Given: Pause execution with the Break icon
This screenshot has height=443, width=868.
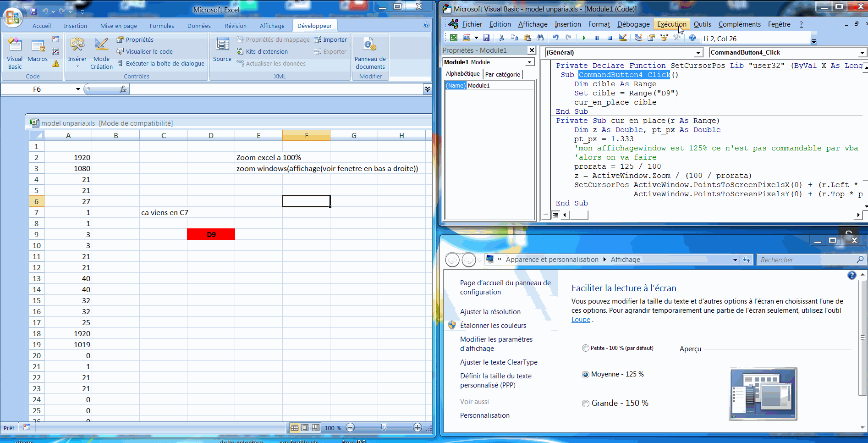Looking at the screenshot, I should pyautogui.click(x=597, y=38).
